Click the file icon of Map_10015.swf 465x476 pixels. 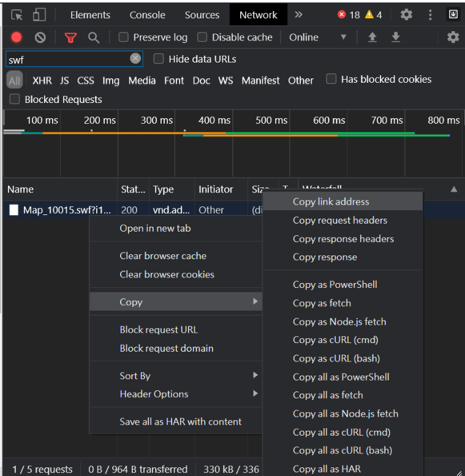pyautogui.click(x=13, y=210)
